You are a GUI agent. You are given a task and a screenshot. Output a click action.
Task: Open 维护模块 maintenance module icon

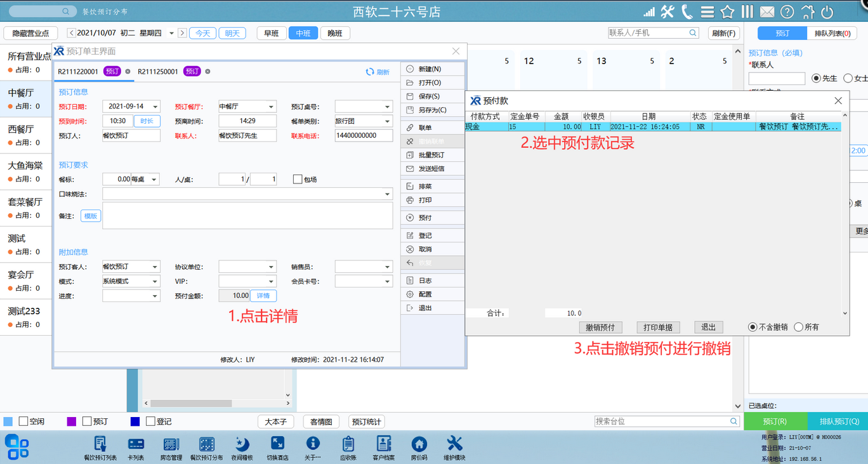(x=454, y=447)
